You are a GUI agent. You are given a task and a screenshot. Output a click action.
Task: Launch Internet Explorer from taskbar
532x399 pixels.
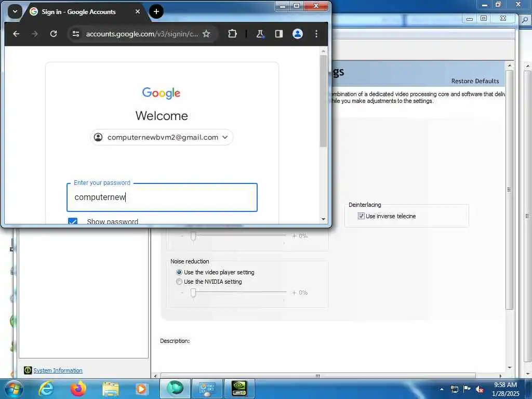tap(46, 389)
